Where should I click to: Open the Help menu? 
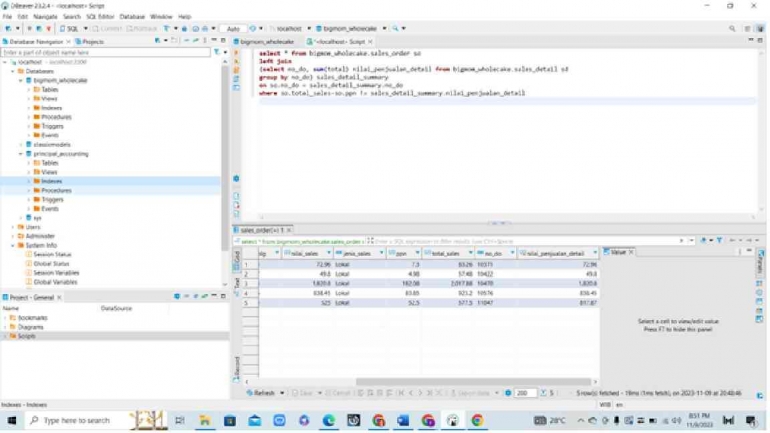click(x=185, y=17)
